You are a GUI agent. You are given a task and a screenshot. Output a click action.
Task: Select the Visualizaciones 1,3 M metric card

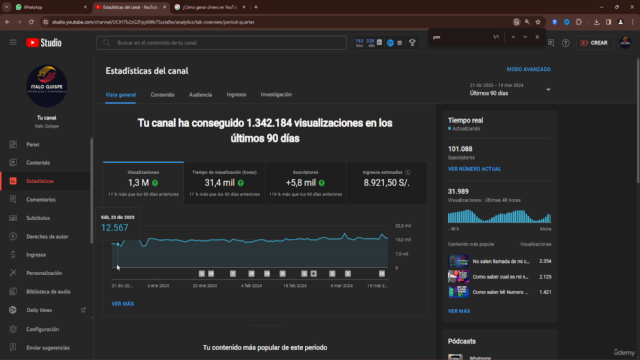point(143,183)
